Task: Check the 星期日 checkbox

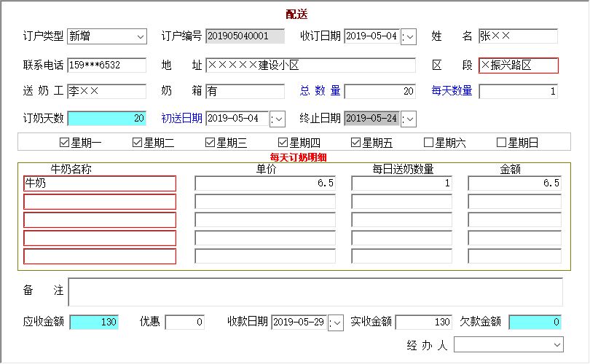Action: (x=502, y=143)
